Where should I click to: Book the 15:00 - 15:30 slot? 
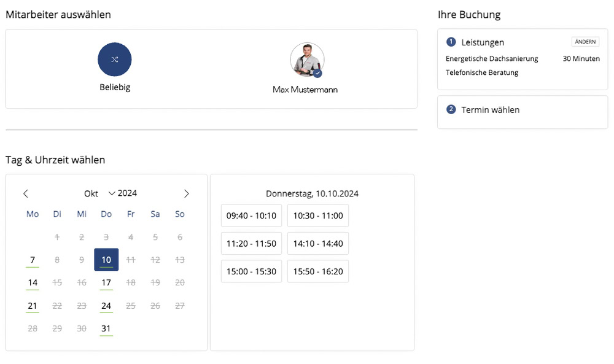[251, 271]
